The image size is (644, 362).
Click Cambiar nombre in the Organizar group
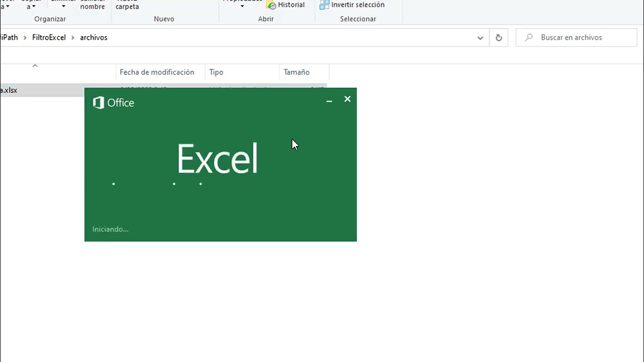click(93, 5)
